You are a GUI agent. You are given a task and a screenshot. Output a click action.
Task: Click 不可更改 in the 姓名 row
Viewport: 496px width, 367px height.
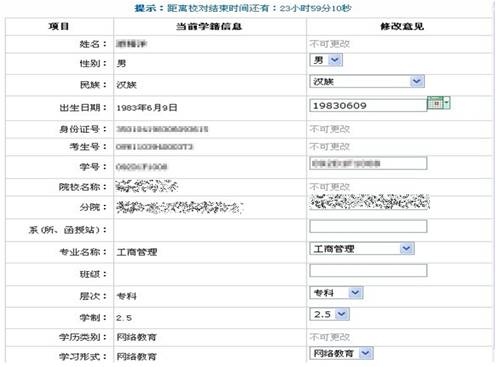click(329, 44)
